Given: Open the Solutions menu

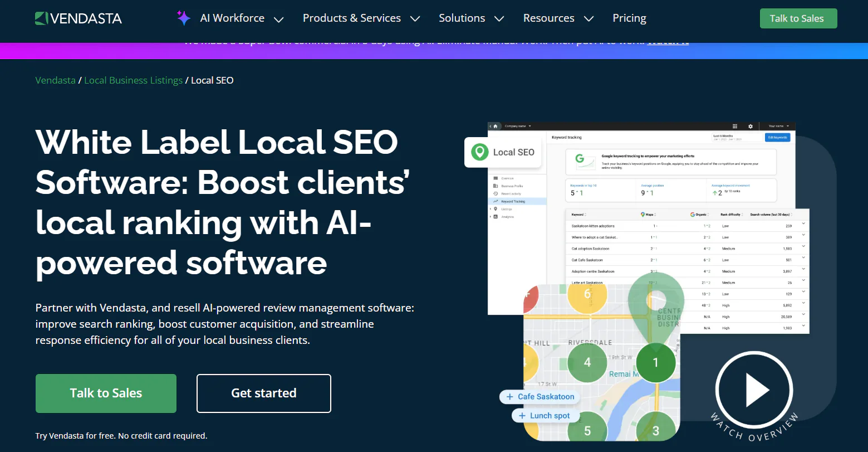Looking at the screenshot, I should pyautogui.click(x=462, y=18).
